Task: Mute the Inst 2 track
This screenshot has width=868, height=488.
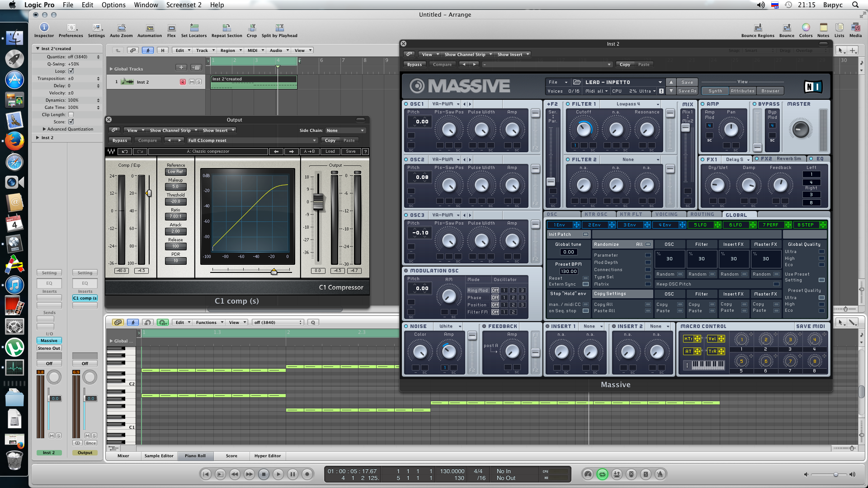Action: (x=192, y=82)
